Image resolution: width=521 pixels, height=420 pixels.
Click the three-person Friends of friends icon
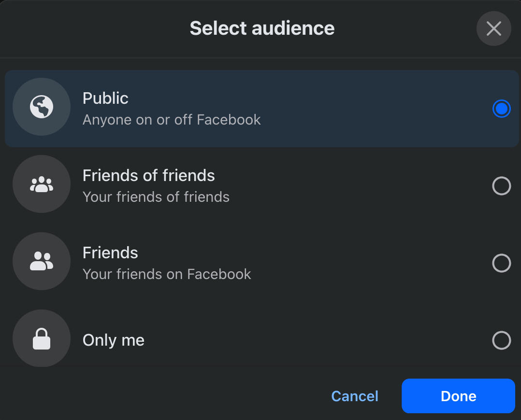tap(42, 184)
